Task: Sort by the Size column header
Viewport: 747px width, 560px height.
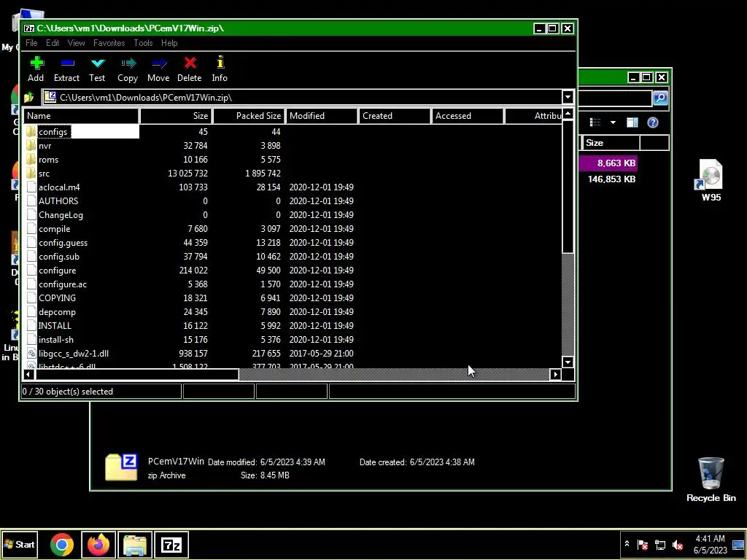Action: pyautogui.click(x=176, y=116)
